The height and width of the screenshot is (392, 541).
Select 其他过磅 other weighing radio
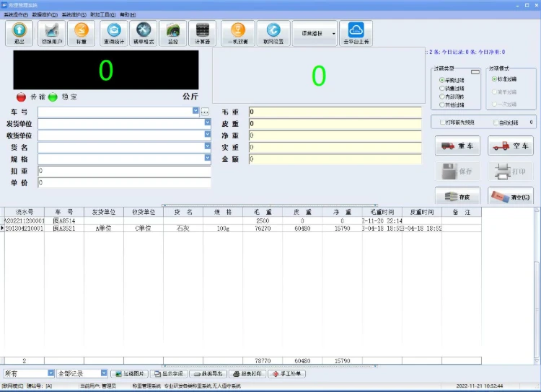click(441, 104)
